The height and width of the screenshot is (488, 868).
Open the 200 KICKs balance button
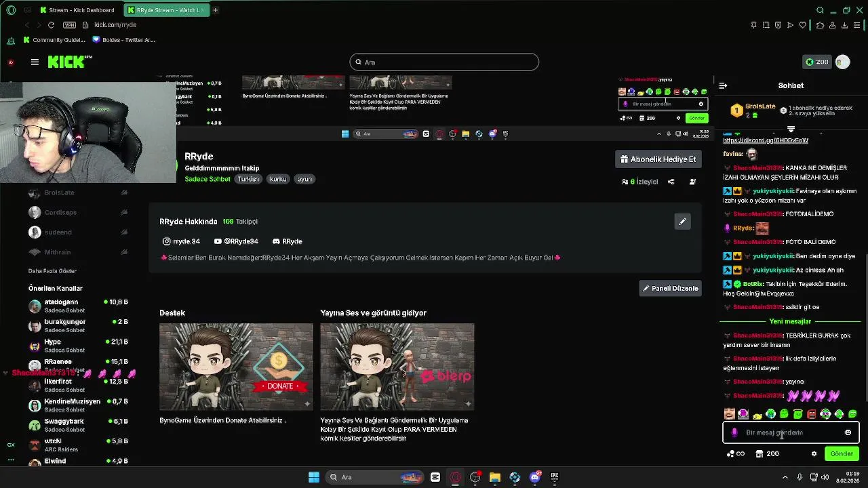[x=817, y=62]
